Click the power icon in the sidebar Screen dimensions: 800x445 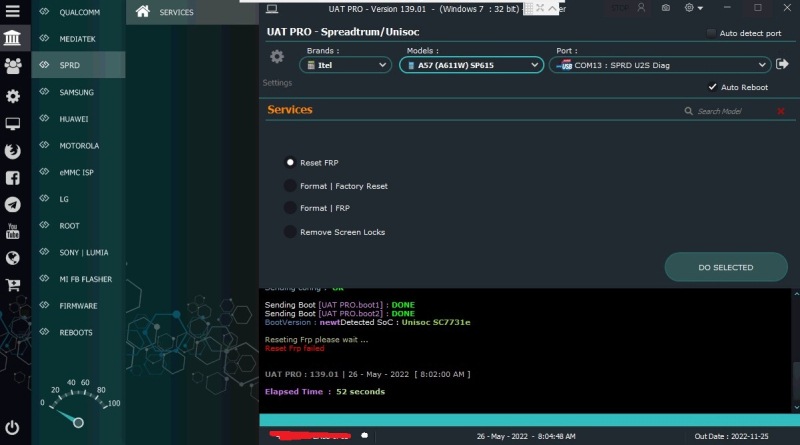[12, 427]
